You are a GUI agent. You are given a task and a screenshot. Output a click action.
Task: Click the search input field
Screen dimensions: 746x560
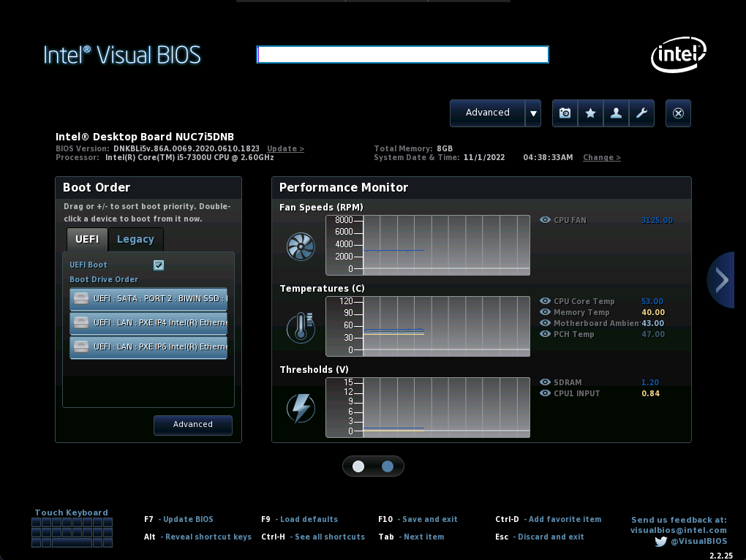click(402, 54)
